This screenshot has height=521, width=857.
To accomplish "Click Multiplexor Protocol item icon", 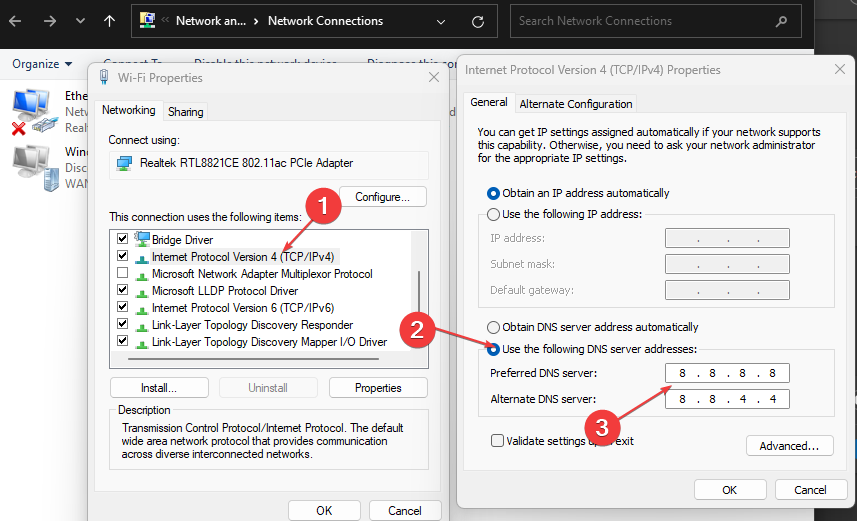I will pyautogui.click(x=142, y=275).
